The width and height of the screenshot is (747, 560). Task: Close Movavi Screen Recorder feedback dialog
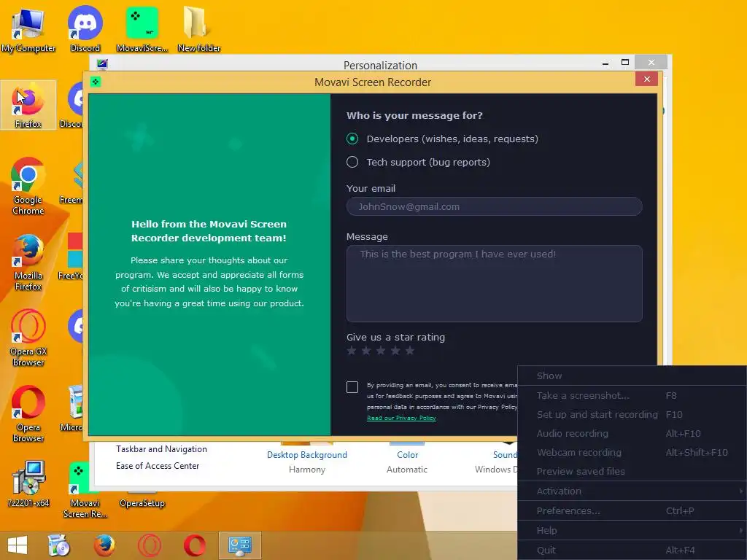coord(646,79)
